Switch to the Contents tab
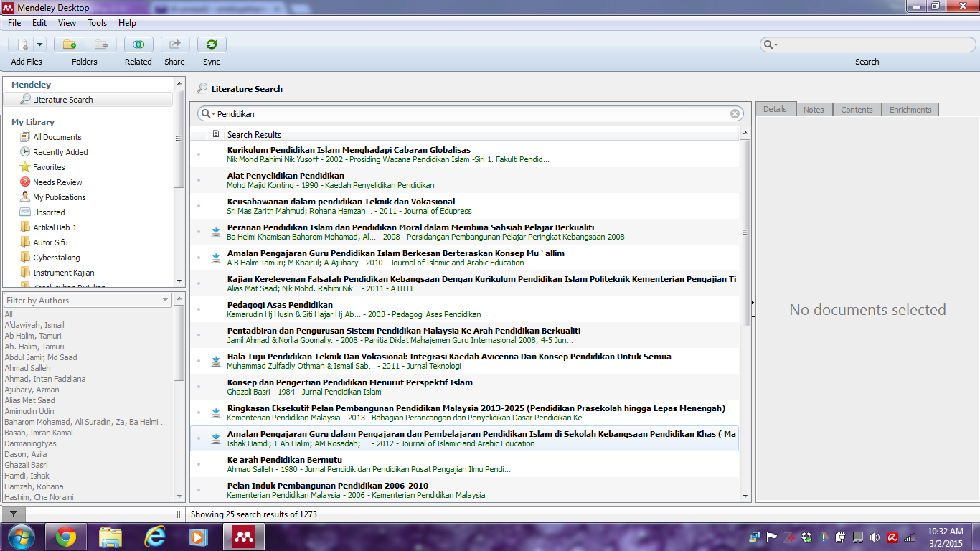The image size is (980, 551). pyautogui.click(x=857, y=110)
